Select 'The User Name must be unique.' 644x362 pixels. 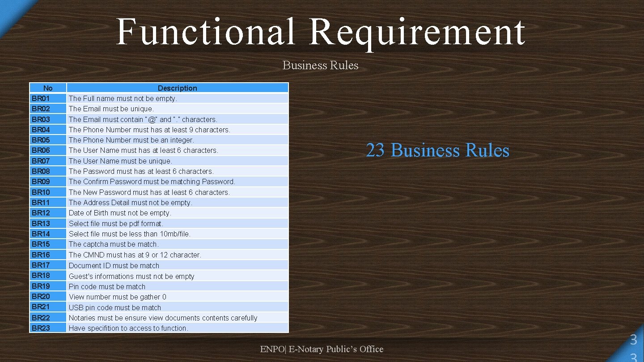[x=178, y=161]
